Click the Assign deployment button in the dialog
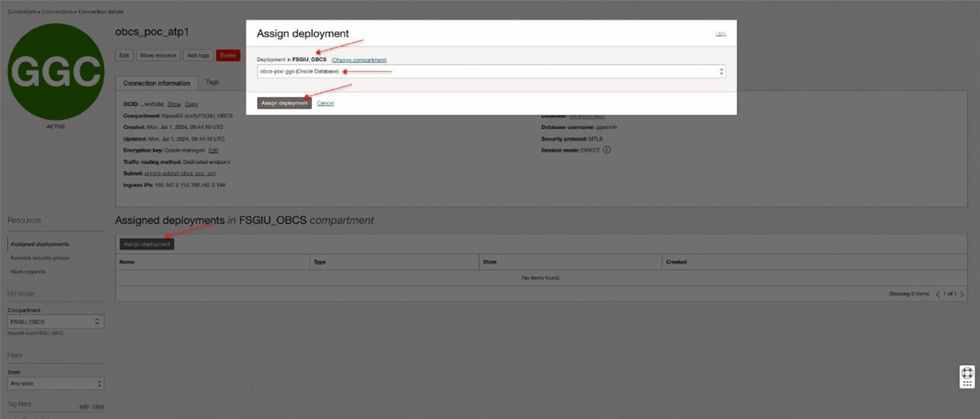This screenshot has width=980, height=419. 284,103
